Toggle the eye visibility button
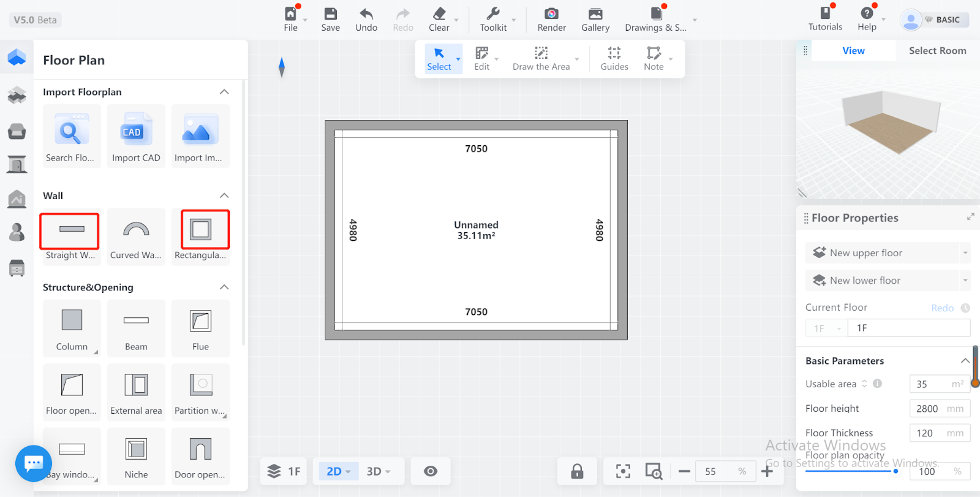The height and width of the screenshot is (497, 980). [431, 471]
